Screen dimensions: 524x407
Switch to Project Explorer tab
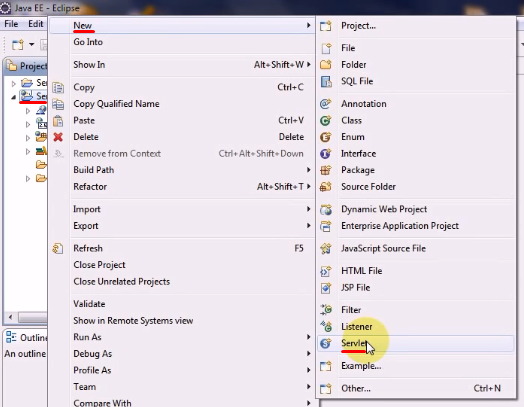tap(26, 66)
